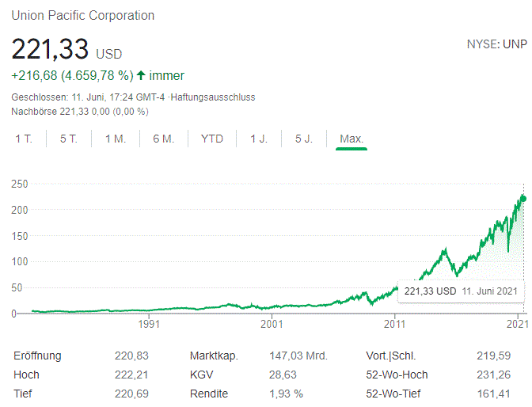This screenshot has width=532, height=407.
Task: Click the 1991 label on the x-axis
Action: (x=150, y=323)
